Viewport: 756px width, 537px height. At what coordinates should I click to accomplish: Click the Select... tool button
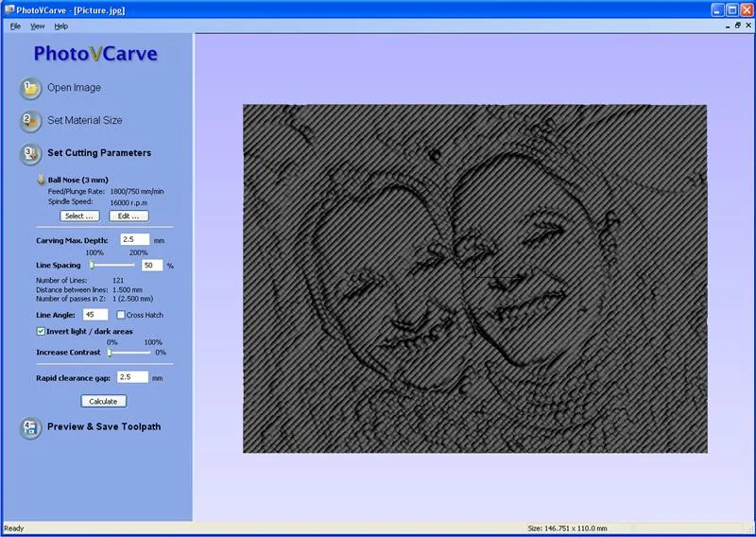coord(79,216)
